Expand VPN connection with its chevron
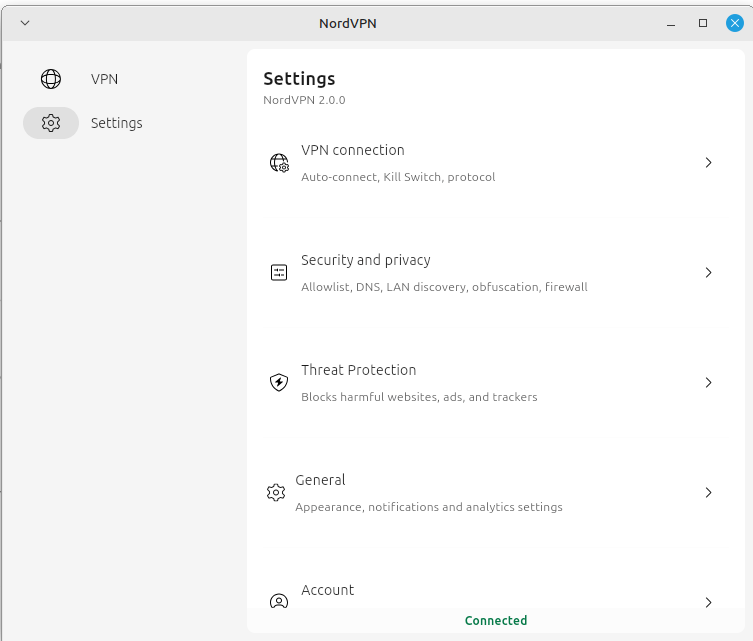Screen dimensions: 753x641 708,163
